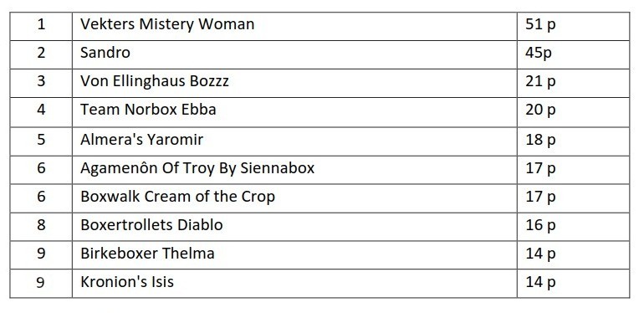Select the 16 p score cell
The width and height of the screenshot is (644, 313).
573,226
